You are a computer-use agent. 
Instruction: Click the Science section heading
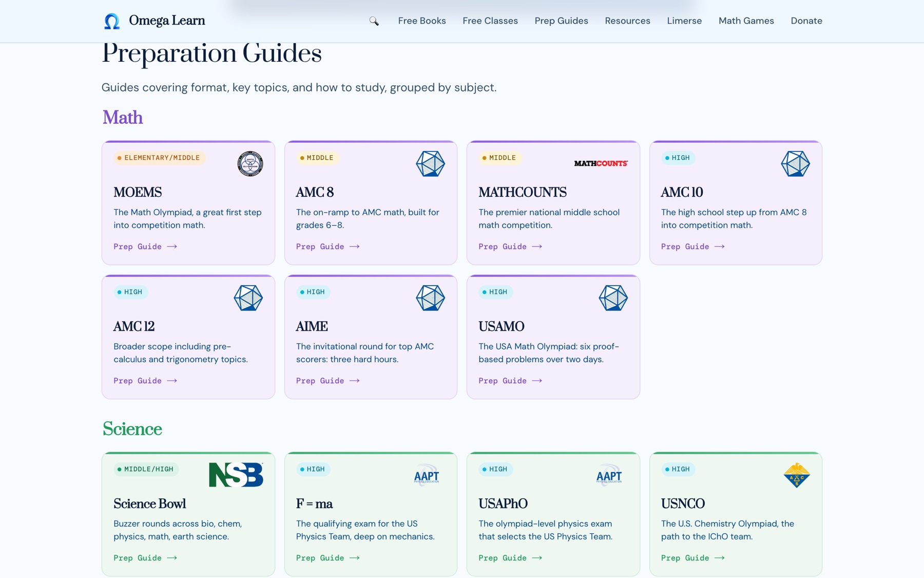[132, 429]
